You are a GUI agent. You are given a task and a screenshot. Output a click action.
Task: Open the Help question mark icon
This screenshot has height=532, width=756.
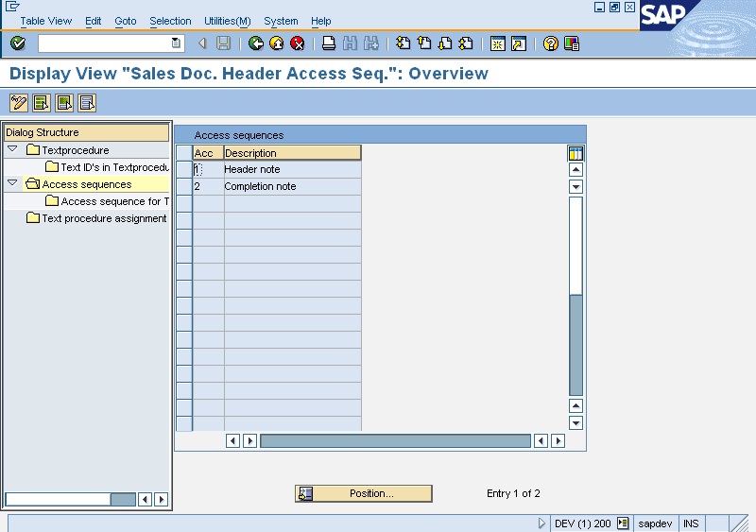tap(550, 43)
